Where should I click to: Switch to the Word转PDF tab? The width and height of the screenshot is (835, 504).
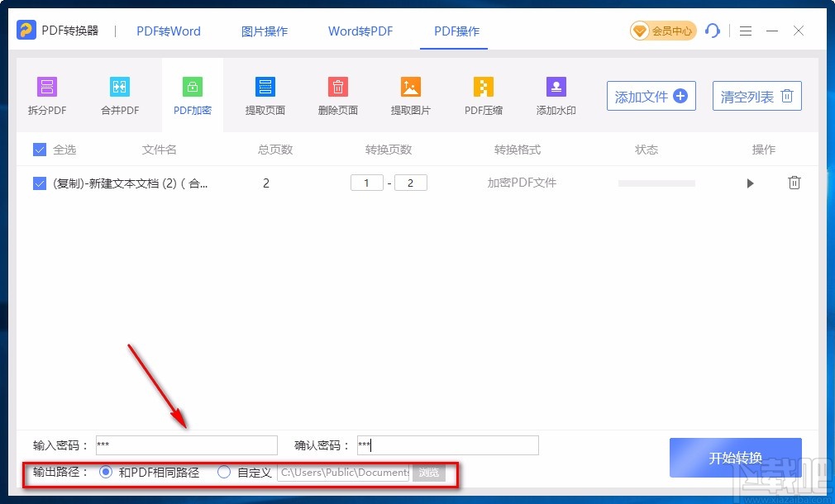[x=360, y=31]
